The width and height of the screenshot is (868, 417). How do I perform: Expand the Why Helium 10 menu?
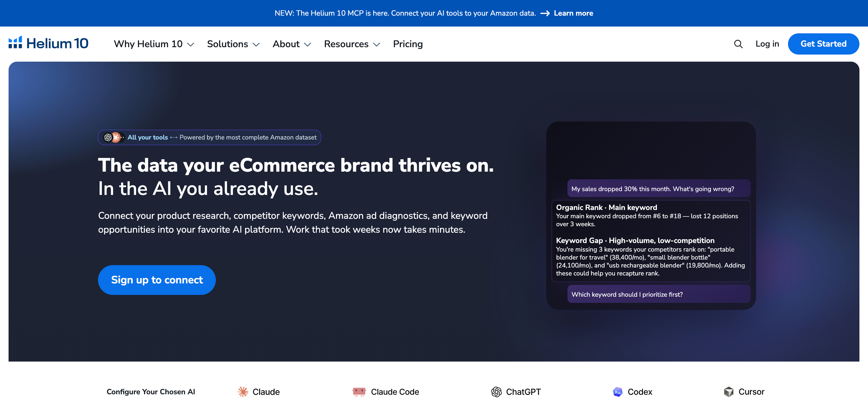[x=154, y=44]
